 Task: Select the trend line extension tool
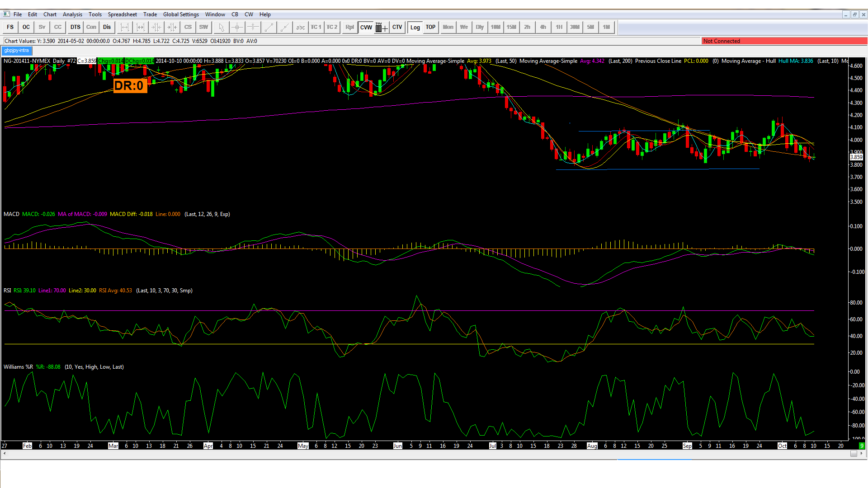point(284,27)
